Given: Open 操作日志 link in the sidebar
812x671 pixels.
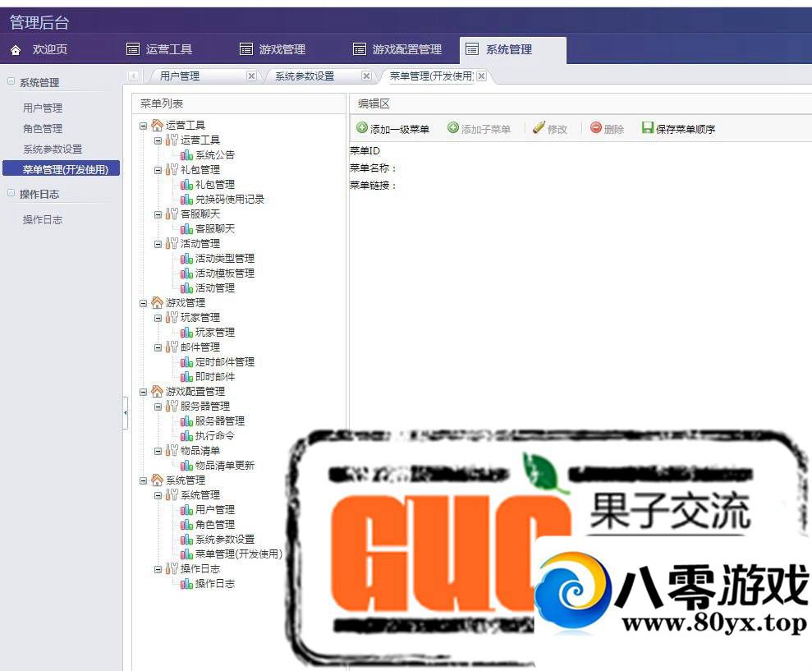Looking at the screenshot, I should coord(43,219).
